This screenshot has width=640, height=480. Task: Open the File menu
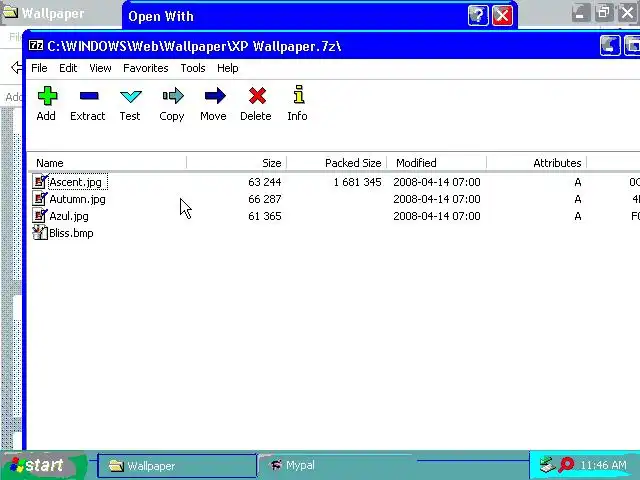(x=39, y=68)
